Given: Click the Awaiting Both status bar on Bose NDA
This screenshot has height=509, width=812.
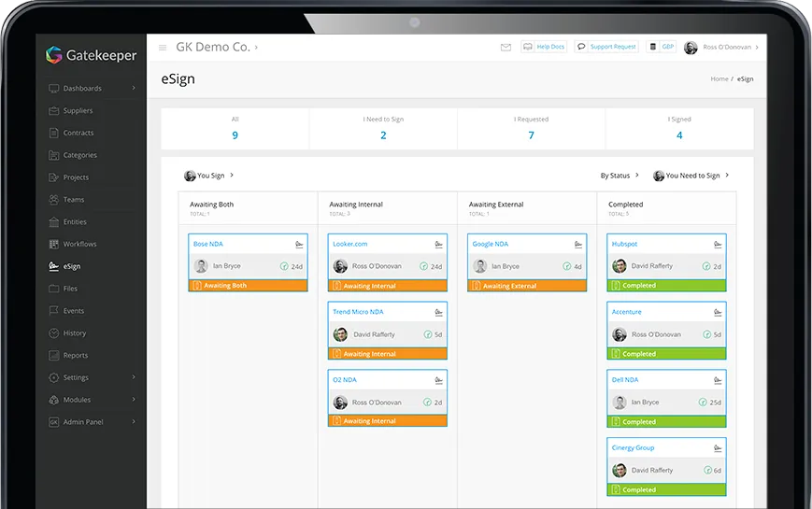Looking at the screenshot, I should point(248,285).
